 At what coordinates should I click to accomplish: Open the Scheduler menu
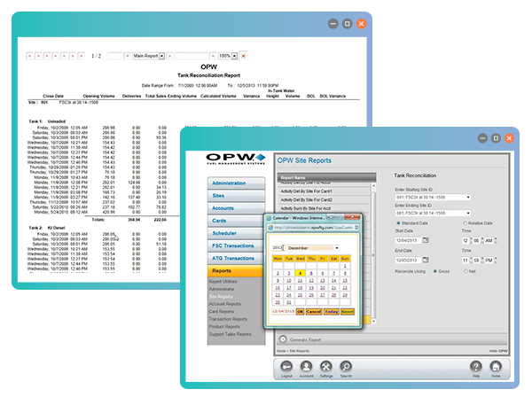coord(236,233)
